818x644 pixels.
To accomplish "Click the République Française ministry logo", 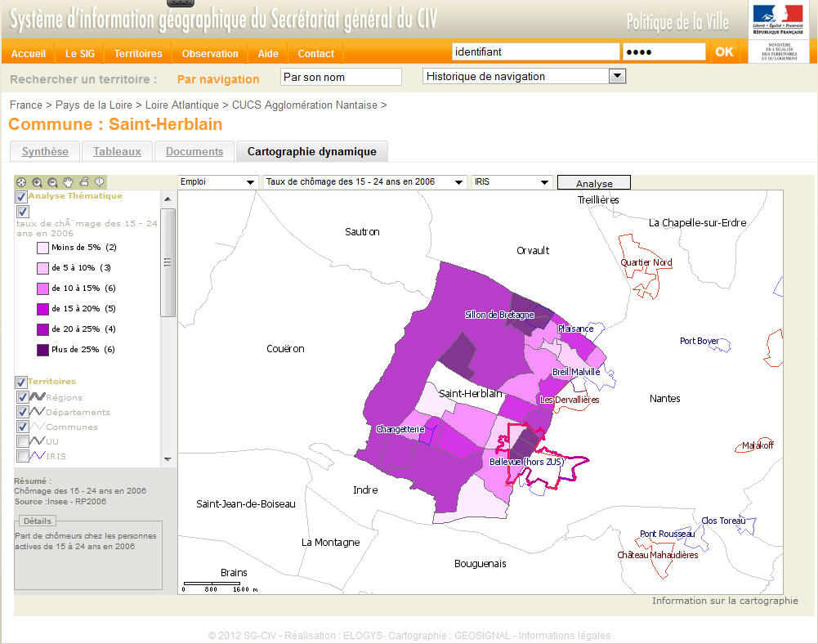I will tap(777, 31).
